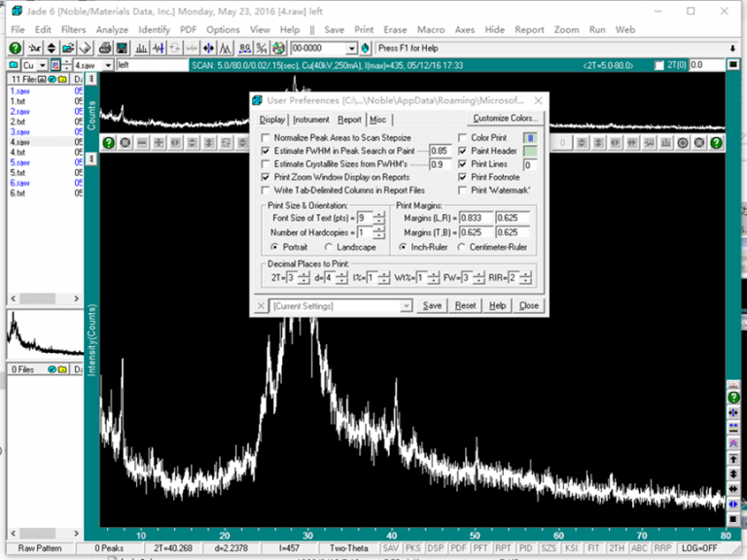Open the 4.raw file dropdown
Image resolution: width=747 pixels, height=560 pixels.
[108, 65]
